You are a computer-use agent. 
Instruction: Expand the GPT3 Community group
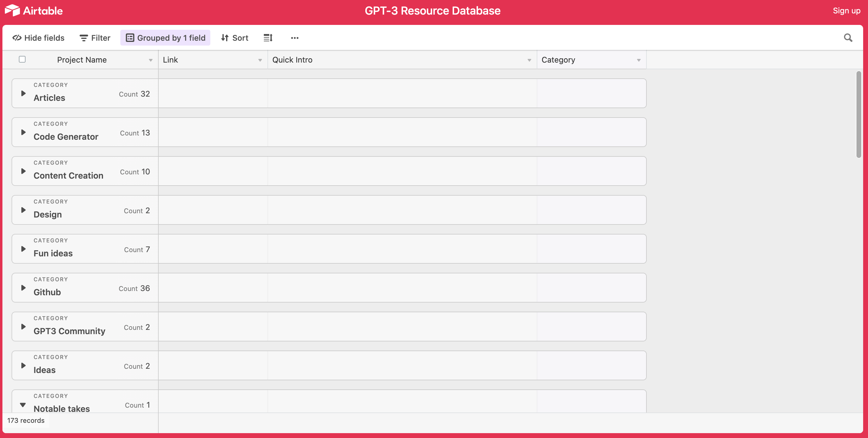click(x=23, y=327)
